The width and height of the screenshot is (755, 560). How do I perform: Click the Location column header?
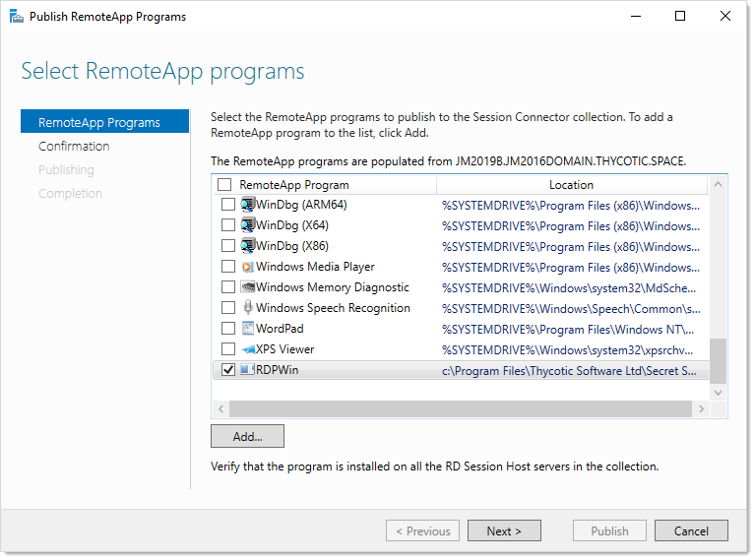click(572, 185)
